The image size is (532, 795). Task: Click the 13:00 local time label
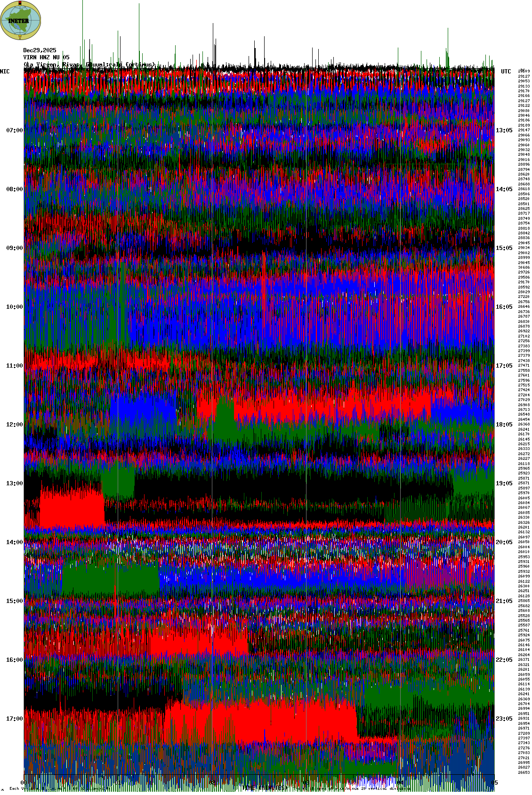point(14,483)
